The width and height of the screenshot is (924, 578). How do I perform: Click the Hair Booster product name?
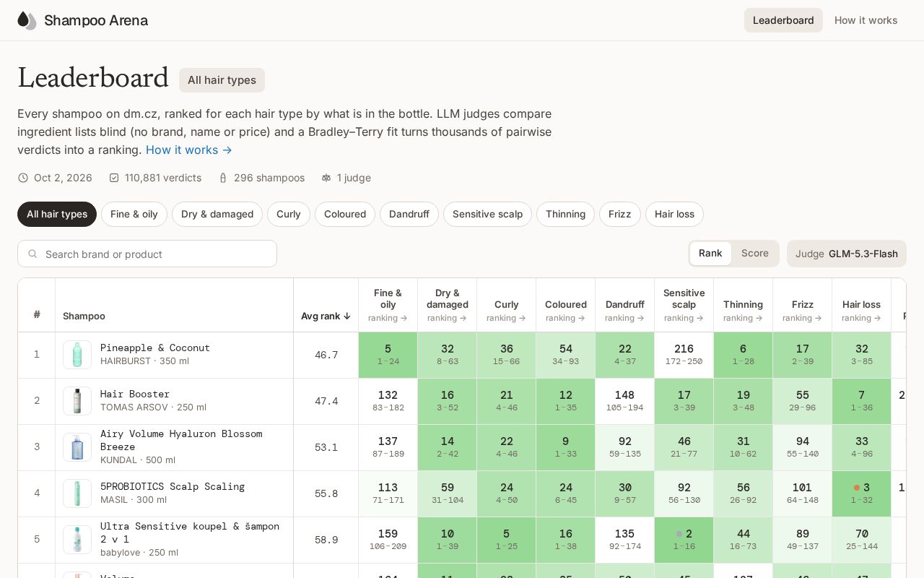coord(135,394)
